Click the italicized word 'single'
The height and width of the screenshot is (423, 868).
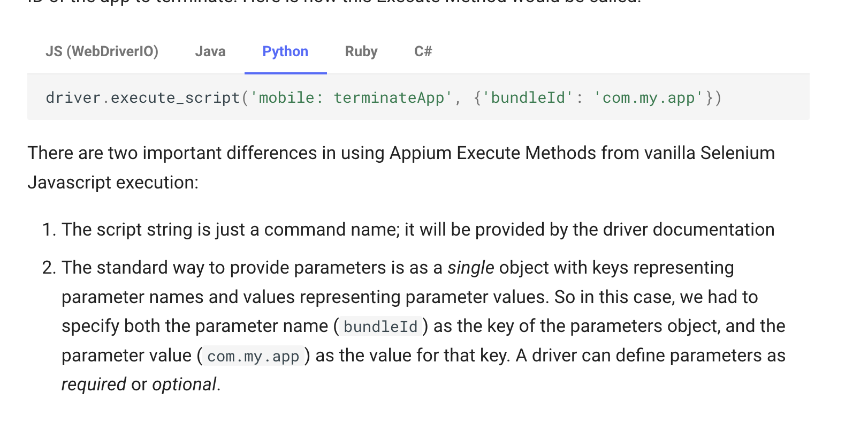coord(470,268)
